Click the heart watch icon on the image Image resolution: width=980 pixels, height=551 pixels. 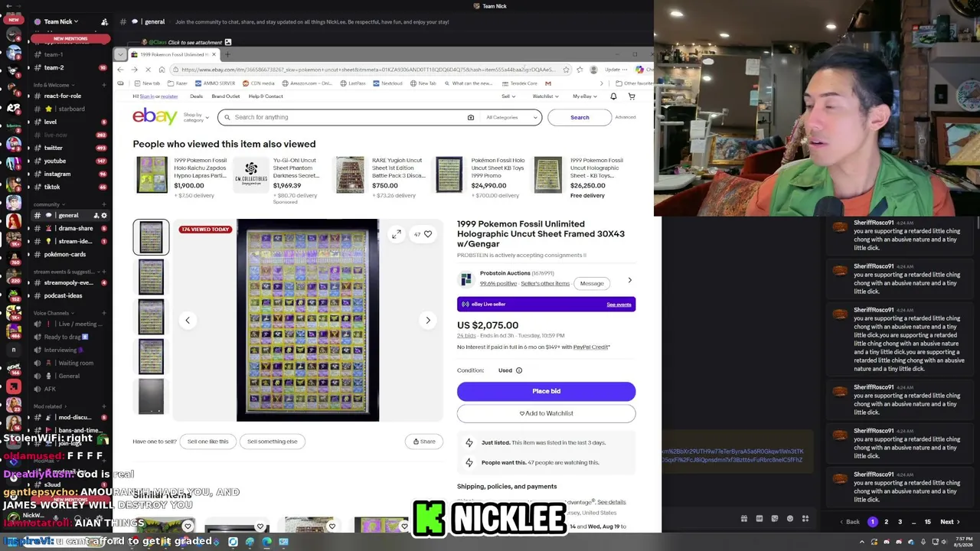tap(428, 234)
